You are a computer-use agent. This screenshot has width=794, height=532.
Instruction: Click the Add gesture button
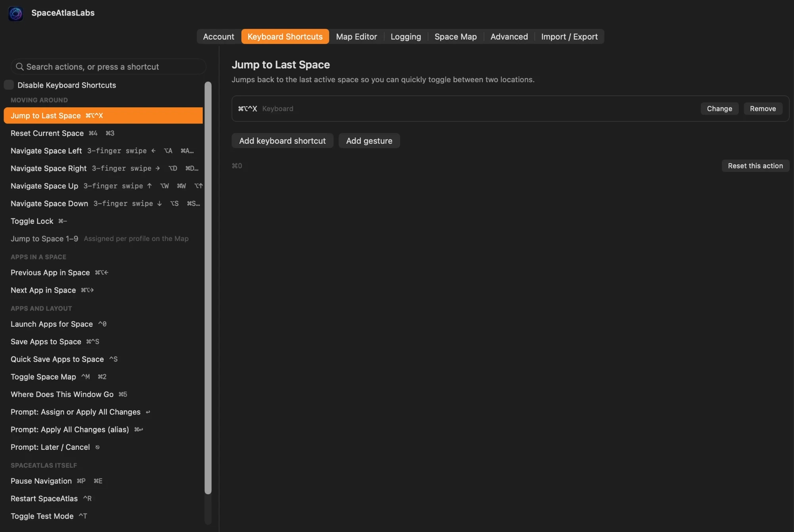[x=369, y=141]
